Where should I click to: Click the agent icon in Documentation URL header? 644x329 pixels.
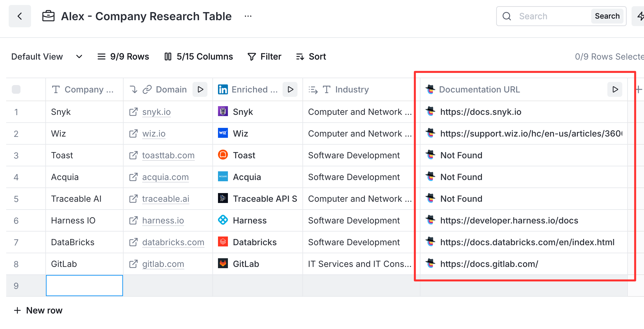[x=430, y=89]
